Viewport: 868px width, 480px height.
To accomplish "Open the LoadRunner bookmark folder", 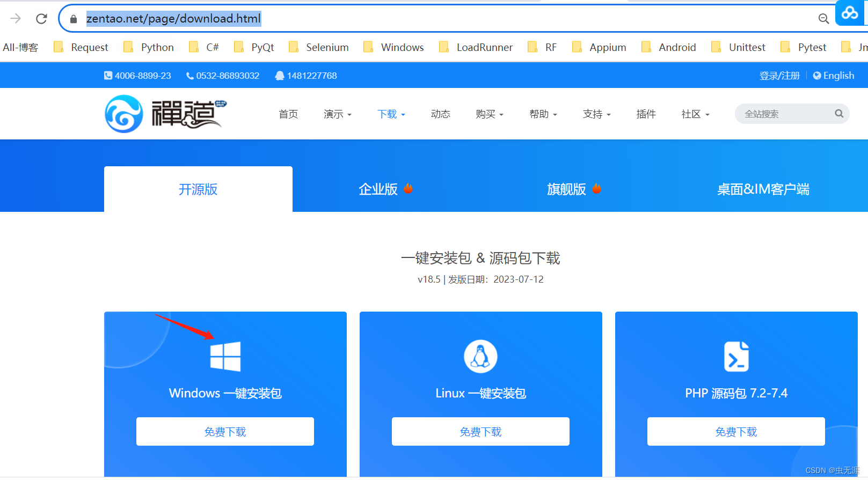I will (476, 47).
